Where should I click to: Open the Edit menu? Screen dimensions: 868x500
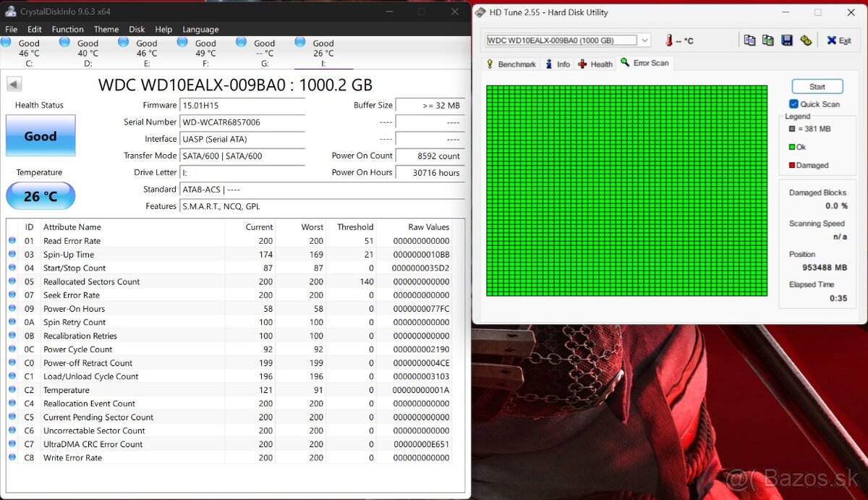coord(35,30)
